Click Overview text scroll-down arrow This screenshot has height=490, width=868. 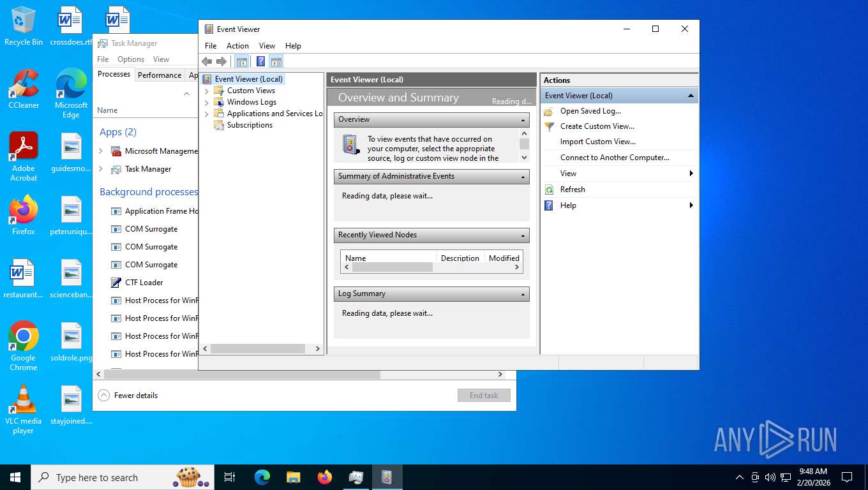tap(525, 158)
